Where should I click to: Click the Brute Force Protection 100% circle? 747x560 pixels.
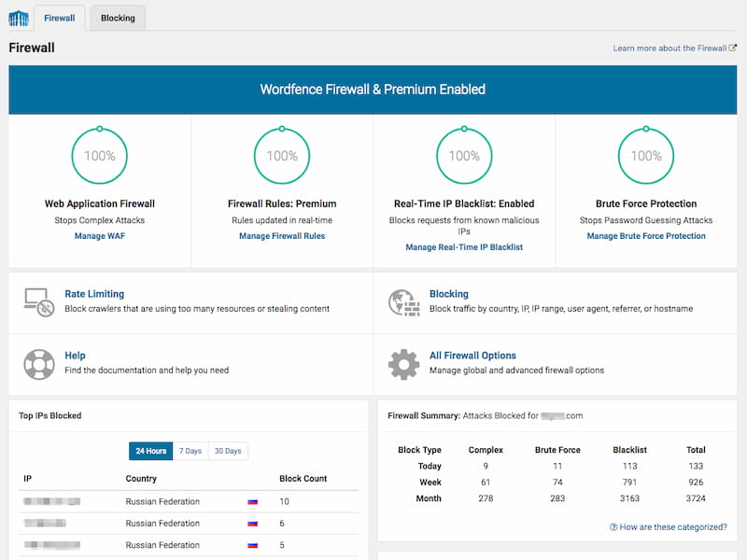[x=646, y=156]
